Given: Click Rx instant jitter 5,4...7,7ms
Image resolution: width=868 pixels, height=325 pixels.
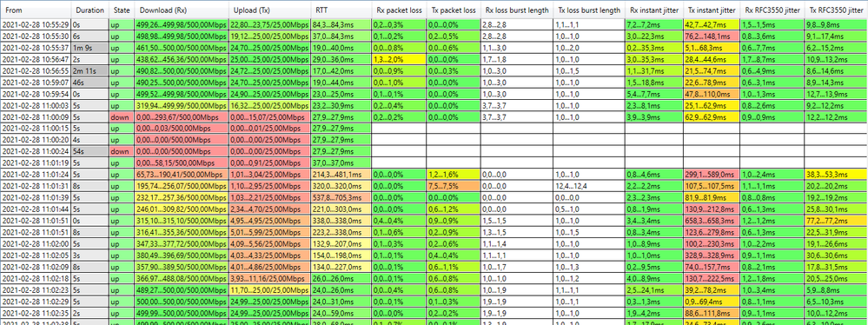Looking at the screenshot, I should pos(654,94).
